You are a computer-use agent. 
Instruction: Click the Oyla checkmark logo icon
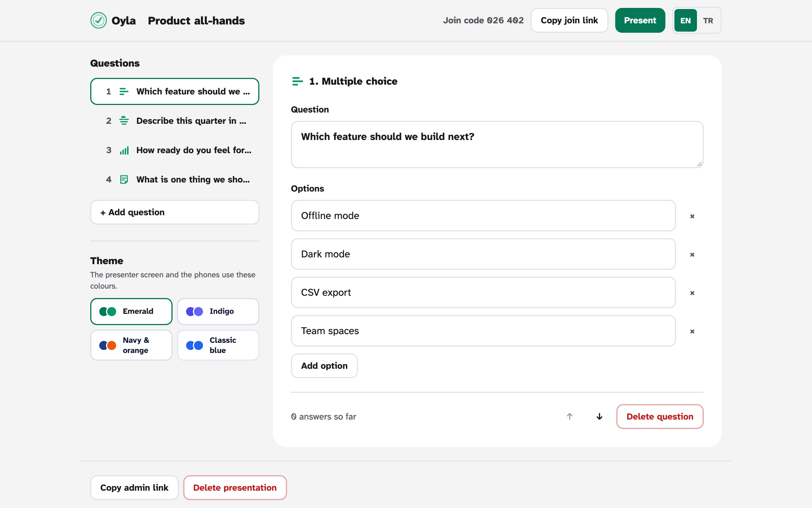[98, 20]
